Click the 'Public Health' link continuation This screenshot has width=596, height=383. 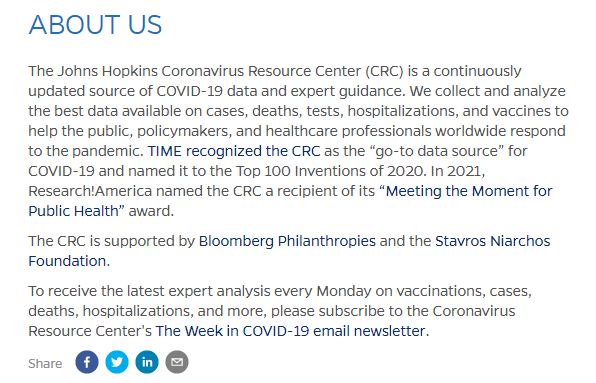[73, 211]
